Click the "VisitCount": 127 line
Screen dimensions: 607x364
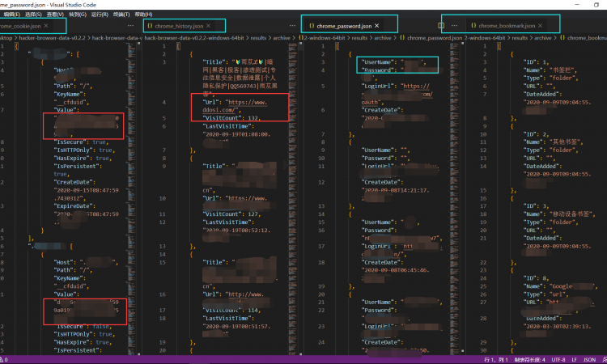click(x=231, y=214)
